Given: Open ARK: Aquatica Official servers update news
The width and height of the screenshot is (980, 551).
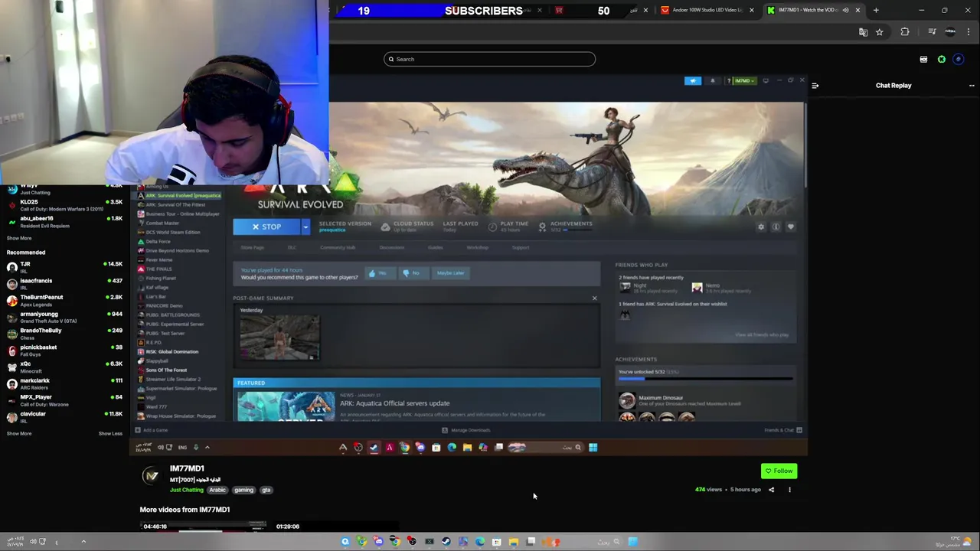Looking at the screenshot, I should pos(394,403).
